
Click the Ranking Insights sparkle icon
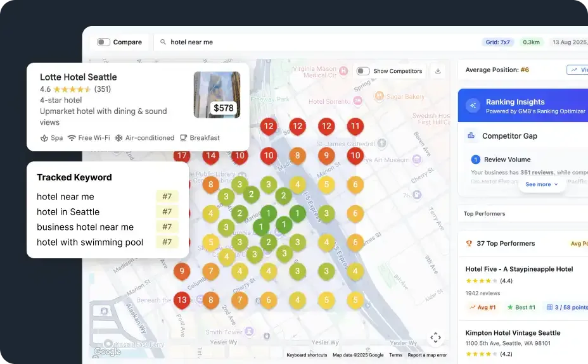473,106
